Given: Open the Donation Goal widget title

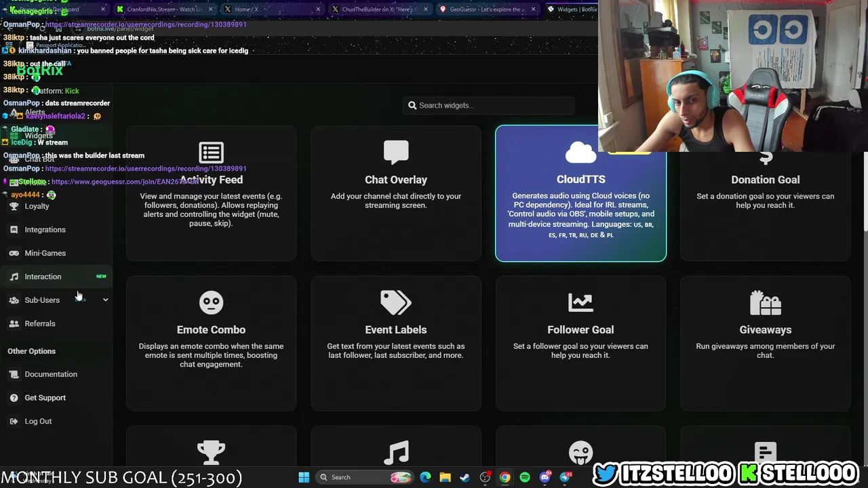Looking at the screenshot, I should [765, 180].
